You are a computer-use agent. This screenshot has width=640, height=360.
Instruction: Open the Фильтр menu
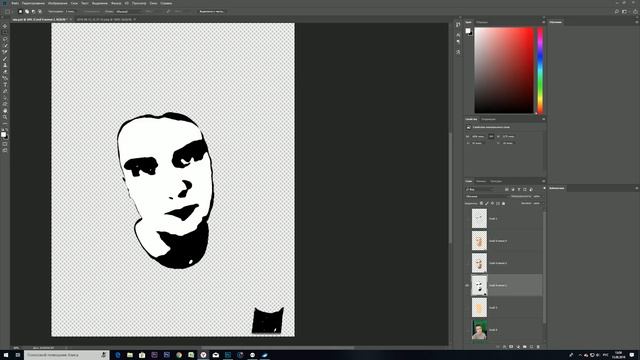pyautogui.click(x=116, y=3)
